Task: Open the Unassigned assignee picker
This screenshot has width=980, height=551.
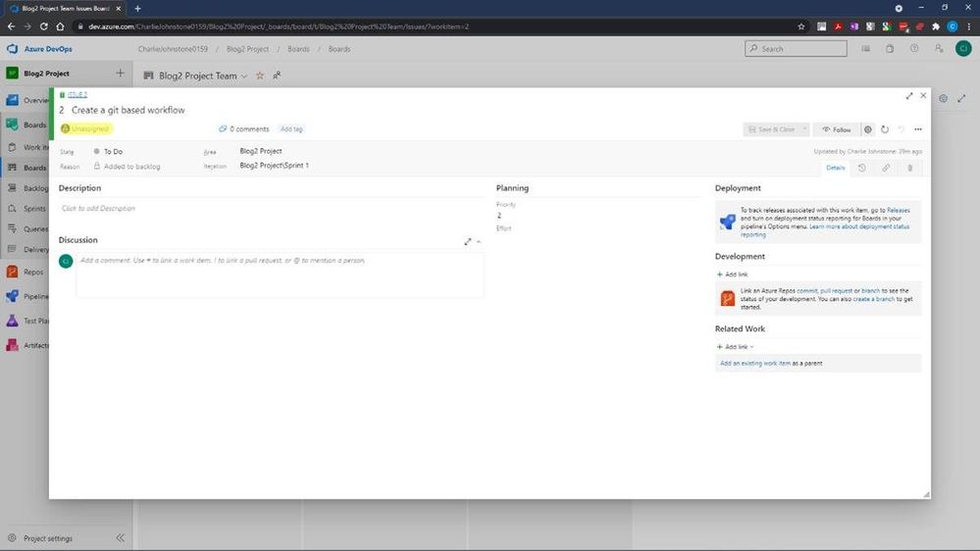Action: pyautogui.click(x=85, y=128)
